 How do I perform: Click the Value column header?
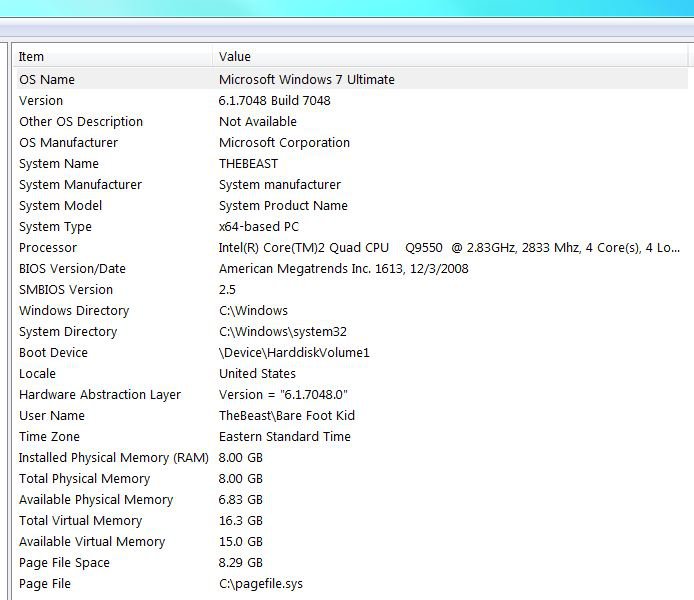click(x=451, y=57)
